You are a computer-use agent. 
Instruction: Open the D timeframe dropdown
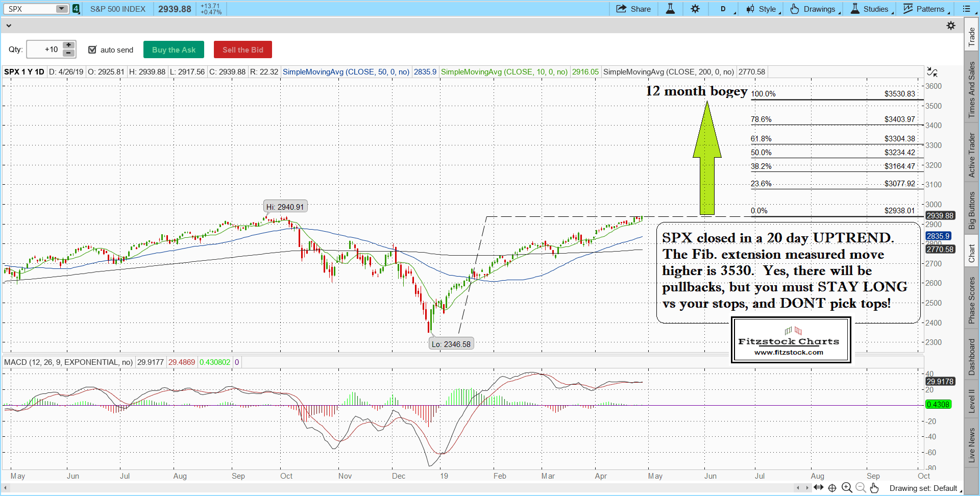pos(724,9)
